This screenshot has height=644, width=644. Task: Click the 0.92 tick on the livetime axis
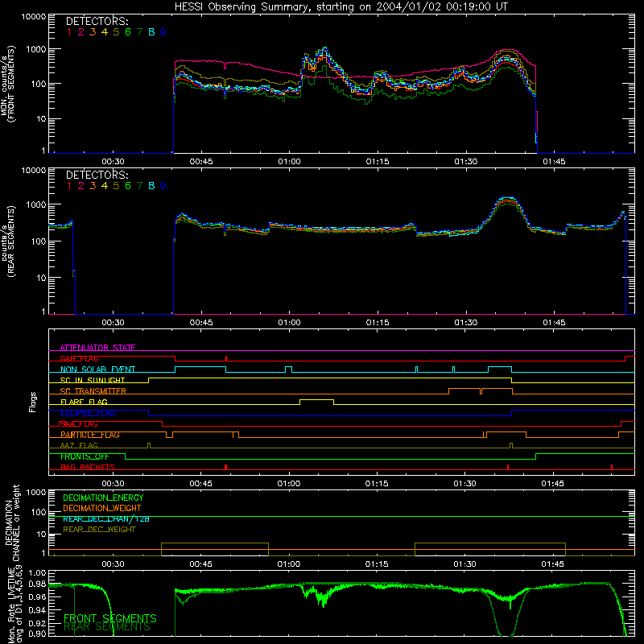coord(38,623)
